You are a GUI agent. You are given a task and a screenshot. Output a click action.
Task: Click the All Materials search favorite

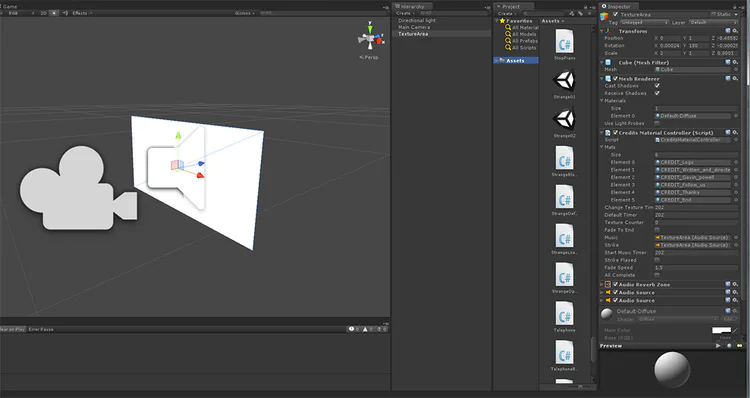(x=521, y=28)
